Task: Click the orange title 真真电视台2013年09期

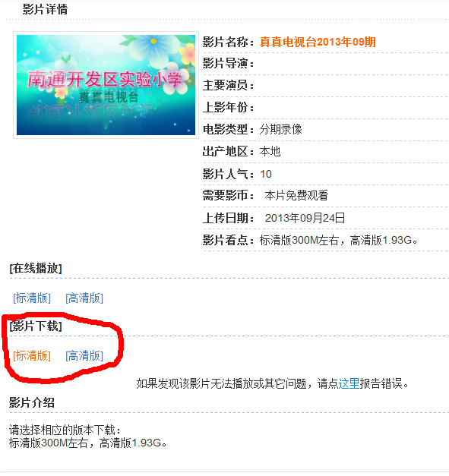Action: click(318, 42)
